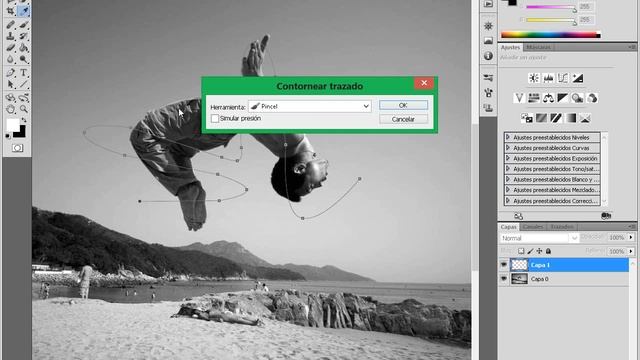640x360 pixels.
Task: Add a Levels adjustment
Action: click(x=548, y=78)
